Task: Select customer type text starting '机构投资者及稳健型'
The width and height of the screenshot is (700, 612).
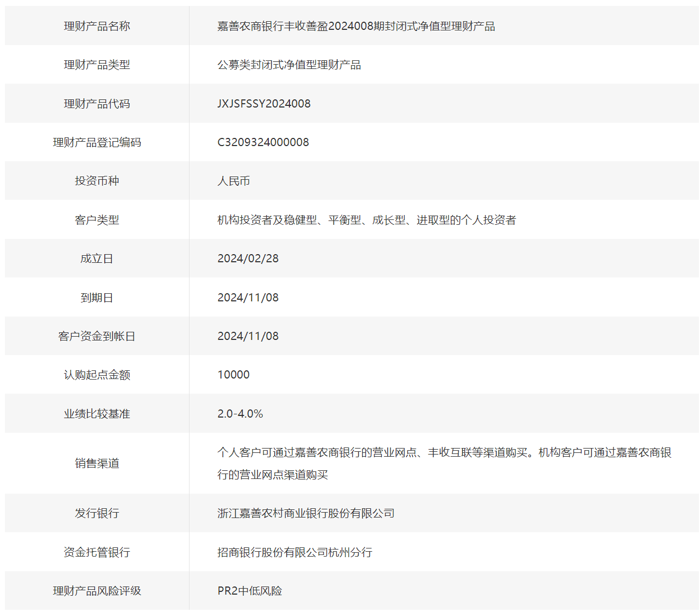Action: point(367,220)
